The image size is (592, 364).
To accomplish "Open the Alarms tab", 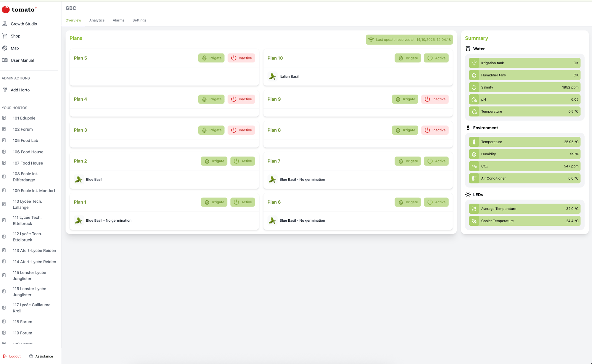I will tap(118, 20).
